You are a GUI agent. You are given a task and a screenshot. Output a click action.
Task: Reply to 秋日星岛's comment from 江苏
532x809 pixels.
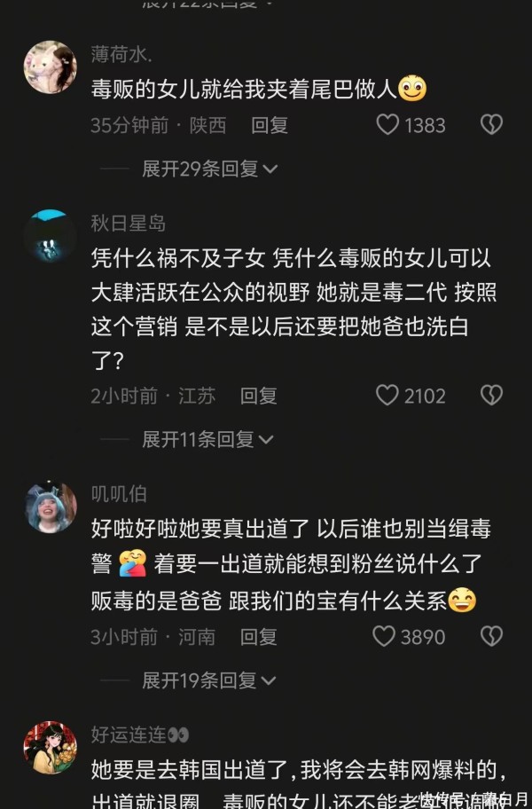coord(258,396)
